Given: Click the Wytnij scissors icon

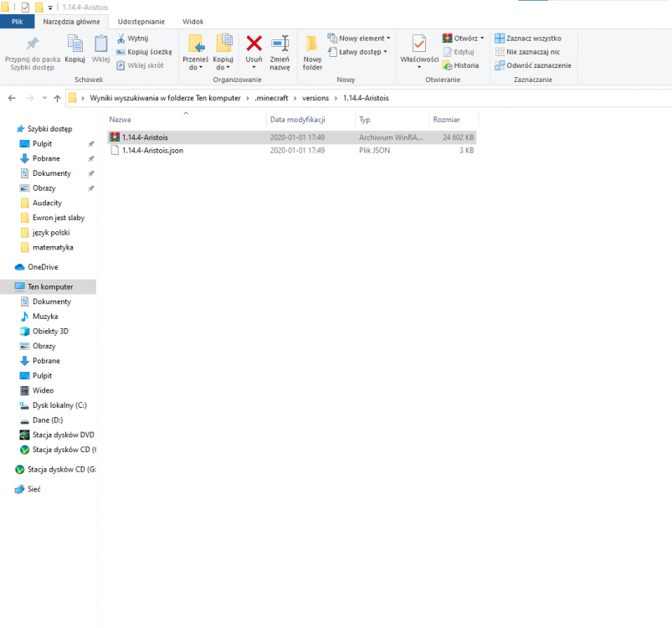Looking at the screenshot, I should tap(121, 39).
